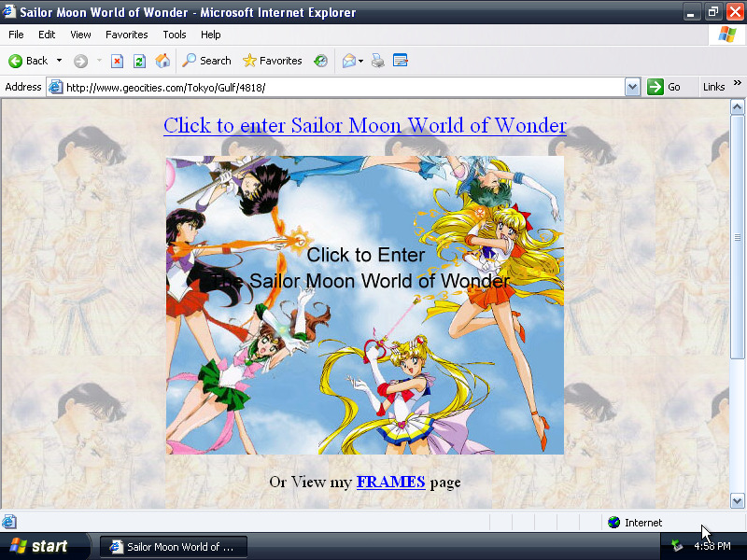Select the Sailor Moon taskbar button
The image size is (747, 560).
click(174, 547)
